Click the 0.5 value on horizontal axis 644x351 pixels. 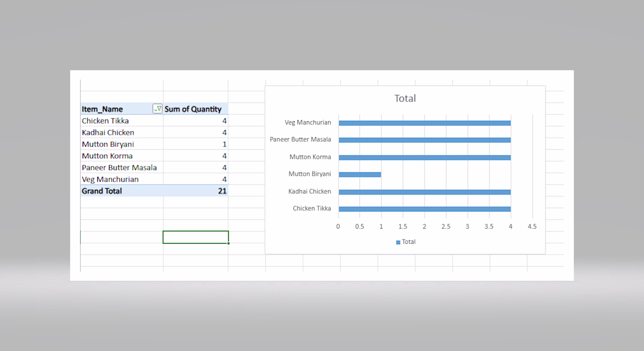359,226
